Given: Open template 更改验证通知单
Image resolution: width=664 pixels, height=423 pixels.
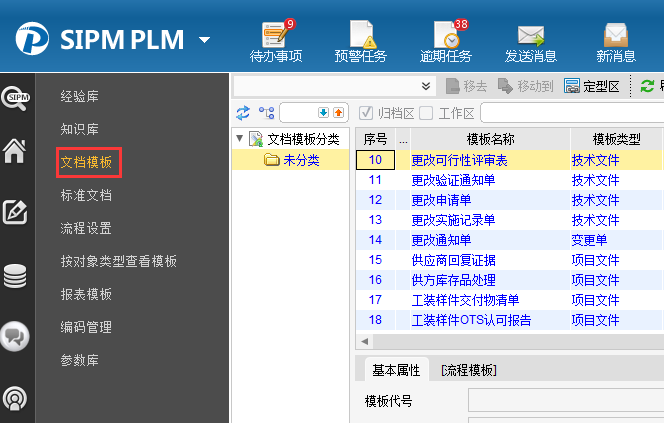Looking at the screenshot, I should pos(453,180).
